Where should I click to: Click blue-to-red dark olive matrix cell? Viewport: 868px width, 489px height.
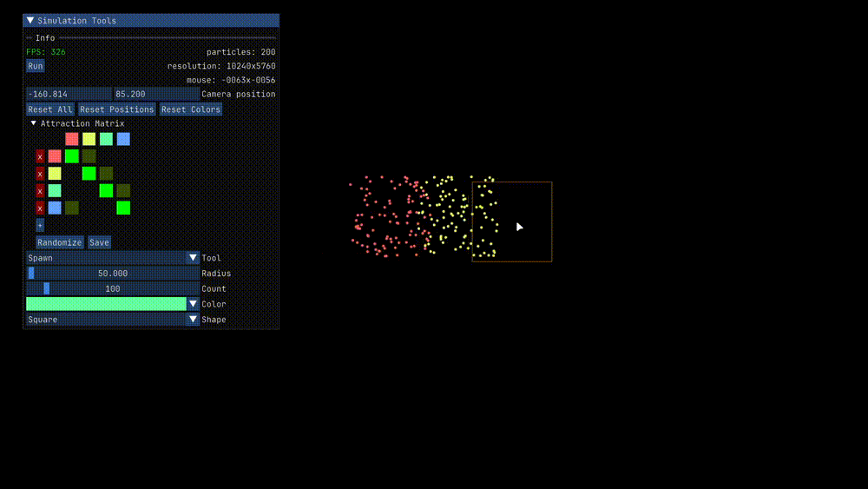pos(72,208)
